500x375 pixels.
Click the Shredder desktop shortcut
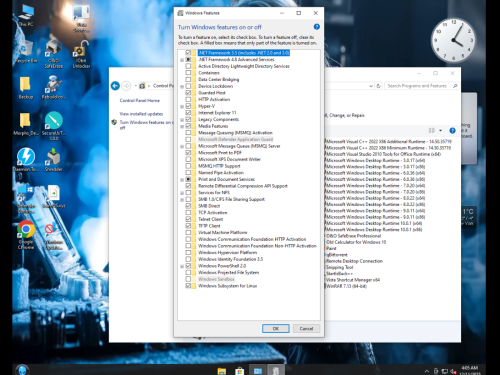click(54, 160)
